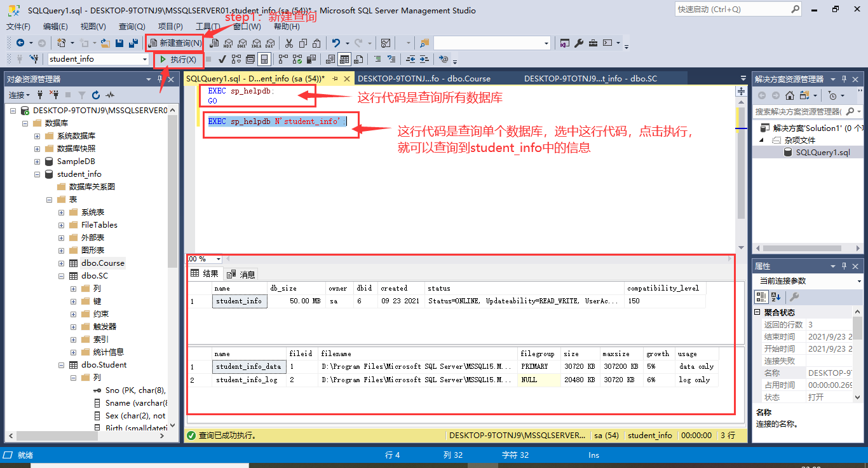
Task: Click Refresh icon in Object Explorer toolbar
Action: pos(96,95)
